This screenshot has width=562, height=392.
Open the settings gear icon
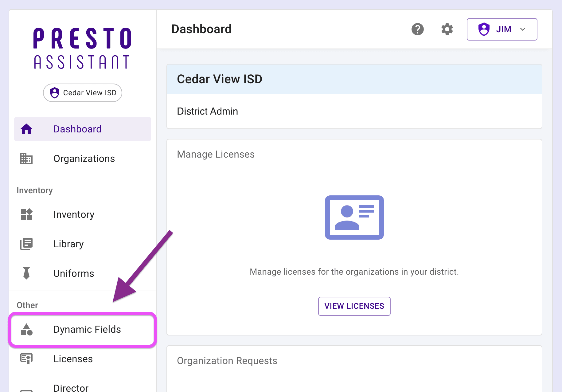447,29
